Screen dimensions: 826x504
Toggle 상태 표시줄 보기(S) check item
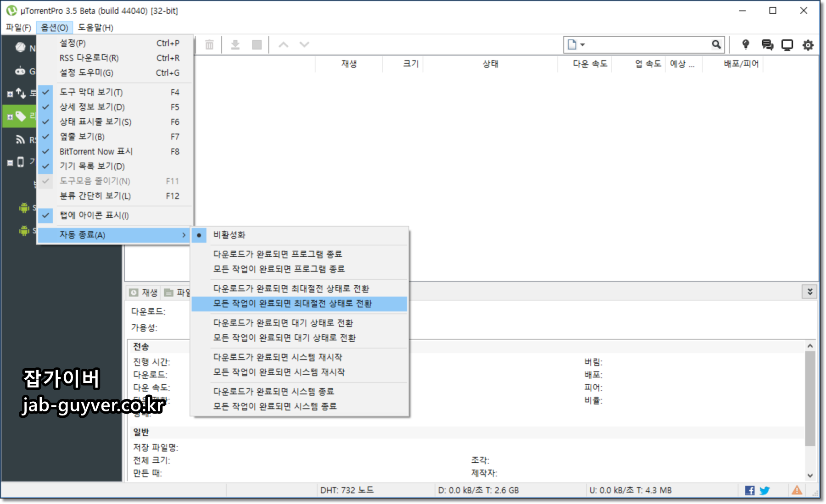point(115,122)
